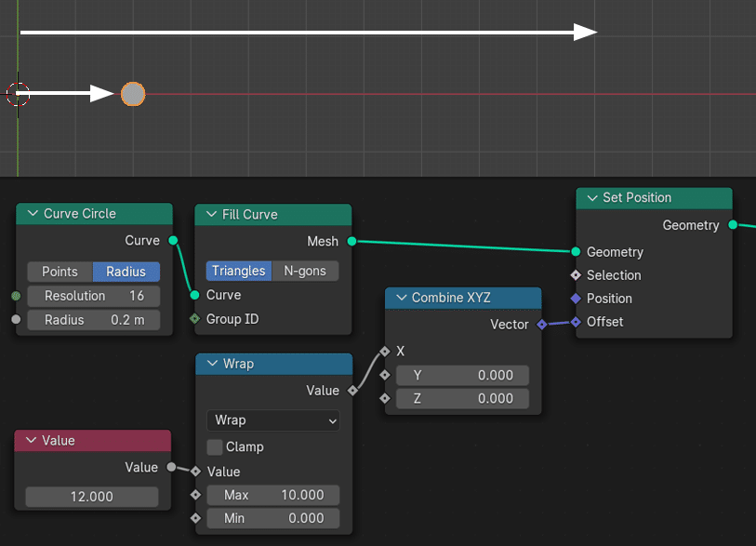This screenshot has width=756, height=546.
Task: Select Radius mode in Curve Circle
Action: tap(126, 272)
